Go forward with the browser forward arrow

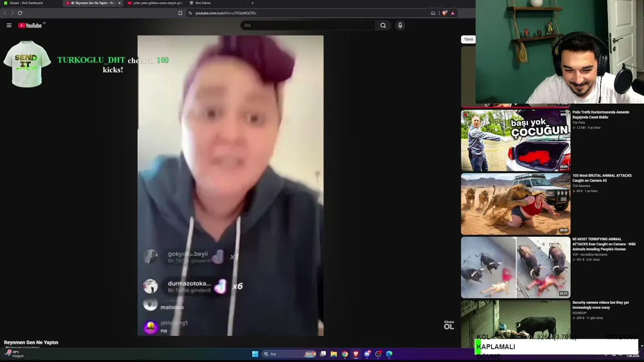[12, 13]
